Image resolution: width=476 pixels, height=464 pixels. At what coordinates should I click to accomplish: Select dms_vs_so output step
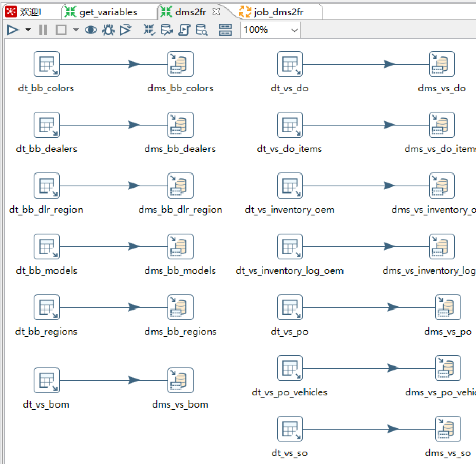448,429
